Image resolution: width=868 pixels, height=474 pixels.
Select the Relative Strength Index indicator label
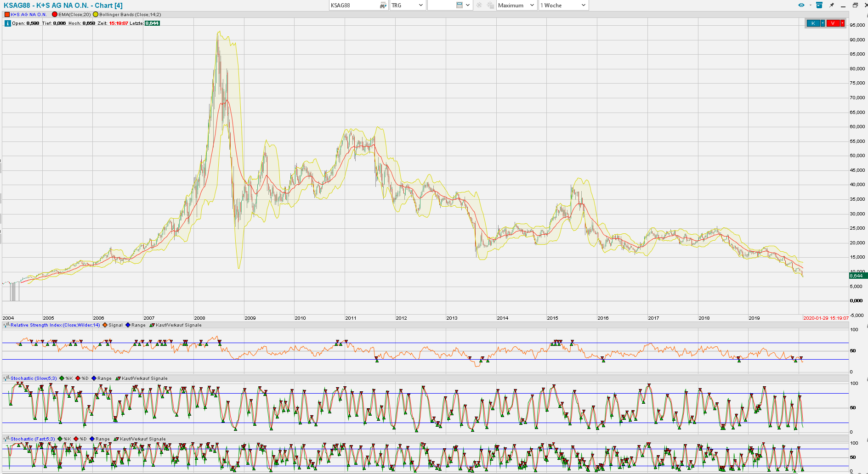[55, 325]
